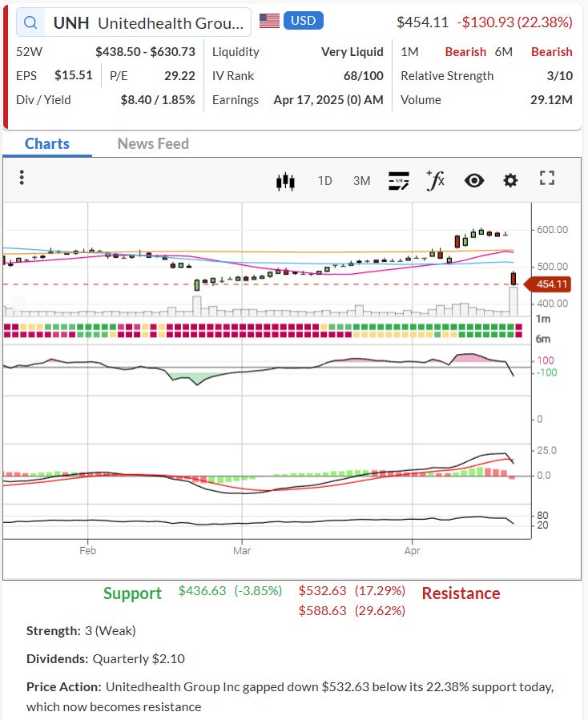Click the Div / Yield value $8.40 / 1.85%
The height and width of the screenshot is (720, 588).
pos(158,99)
